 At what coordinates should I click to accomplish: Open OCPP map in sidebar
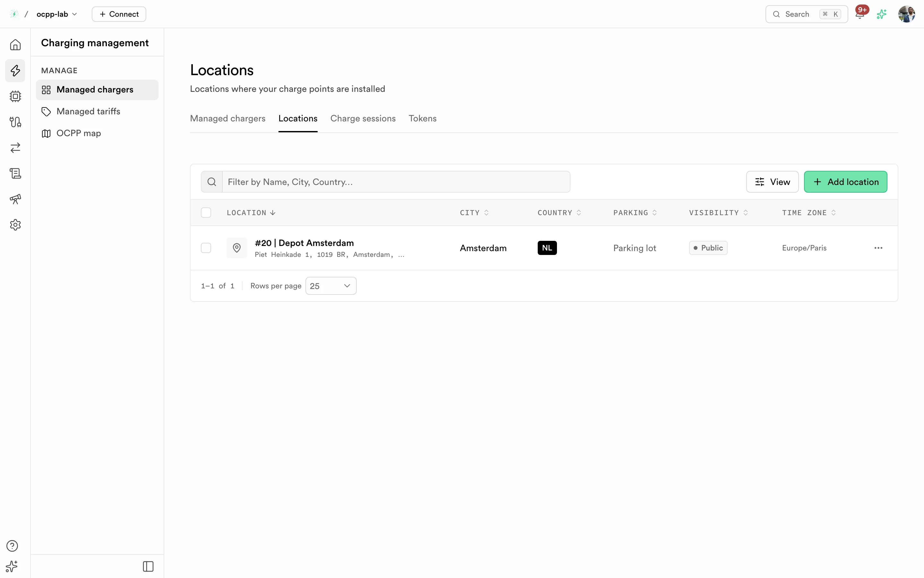click(97, 133)
